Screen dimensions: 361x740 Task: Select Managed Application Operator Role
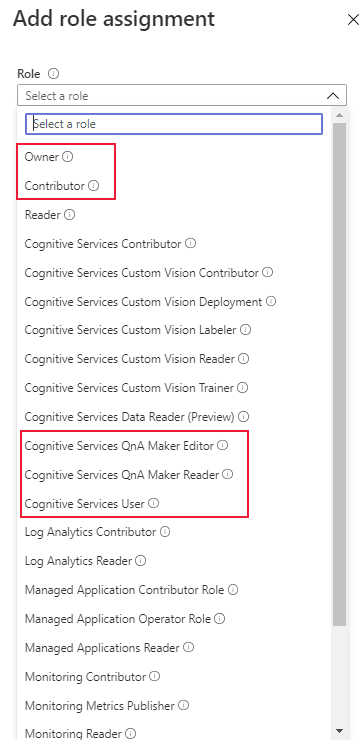118,618
